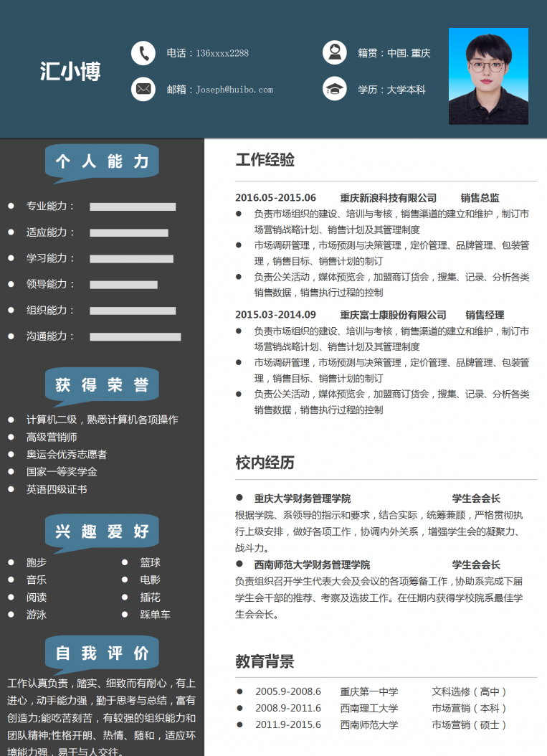Viewport: 547px width, 756px height.
Task: Select the text 大学本科
Action: [406, 90]
